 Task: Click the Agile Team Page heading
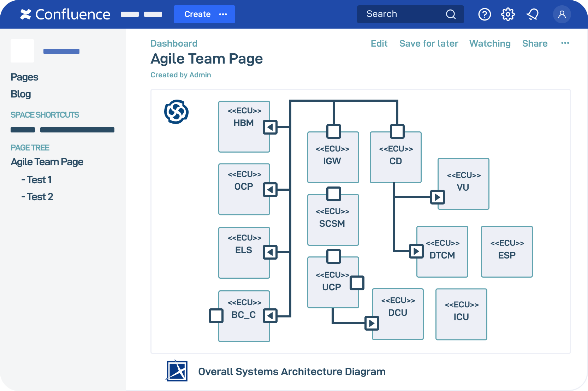[x=207, y=59]
